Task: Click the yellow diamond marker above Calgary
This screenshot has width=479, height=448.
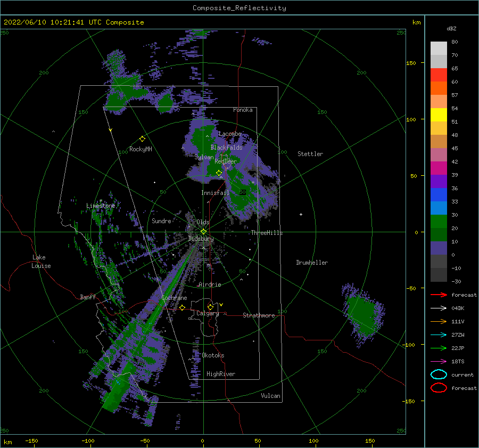Action: pyautogui.click(x=210, y=307)
